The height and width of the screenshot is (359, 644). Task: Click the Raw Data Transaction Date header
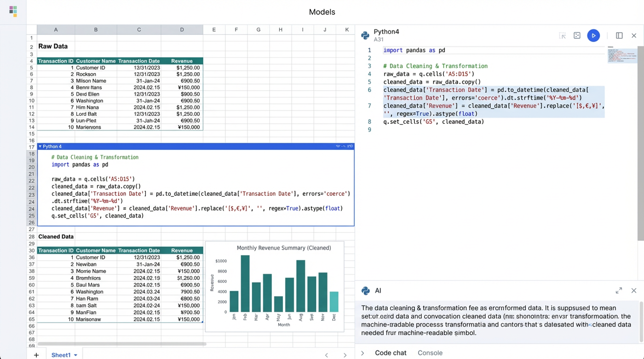[x=139, y=61]
